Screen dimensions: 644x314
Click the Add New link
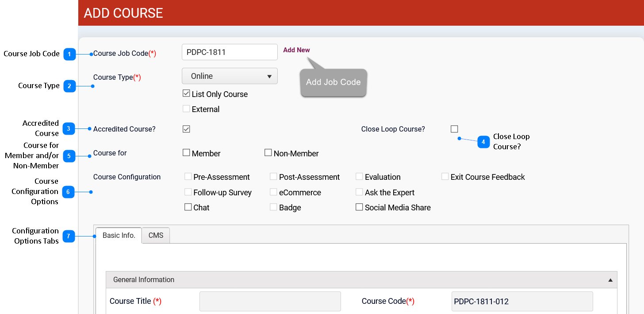point(296,50)
